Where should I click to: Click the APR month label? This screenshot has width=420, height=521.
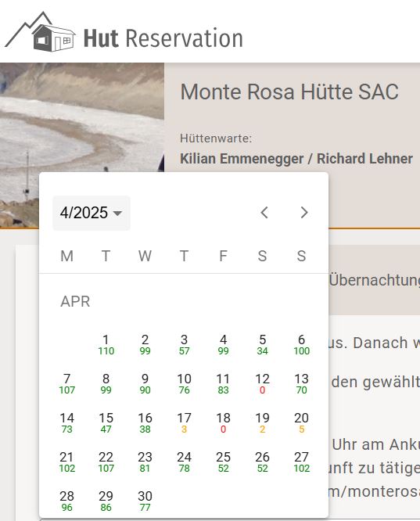(75, 302)
